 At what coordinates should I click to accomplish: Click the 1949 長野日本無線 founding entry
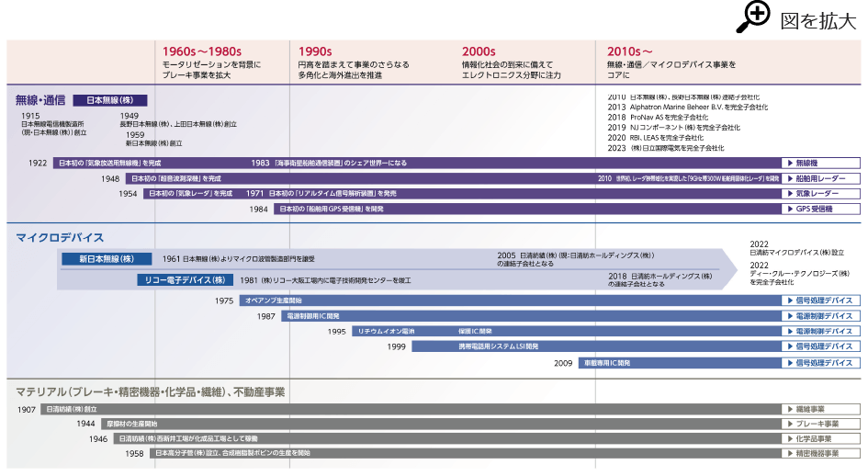click(178, 120)
